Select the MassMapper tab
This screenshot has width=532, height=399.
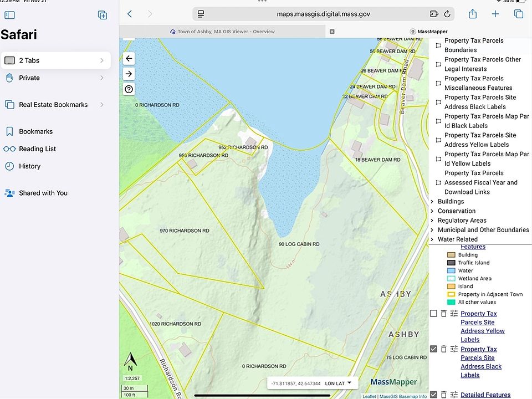428,32
